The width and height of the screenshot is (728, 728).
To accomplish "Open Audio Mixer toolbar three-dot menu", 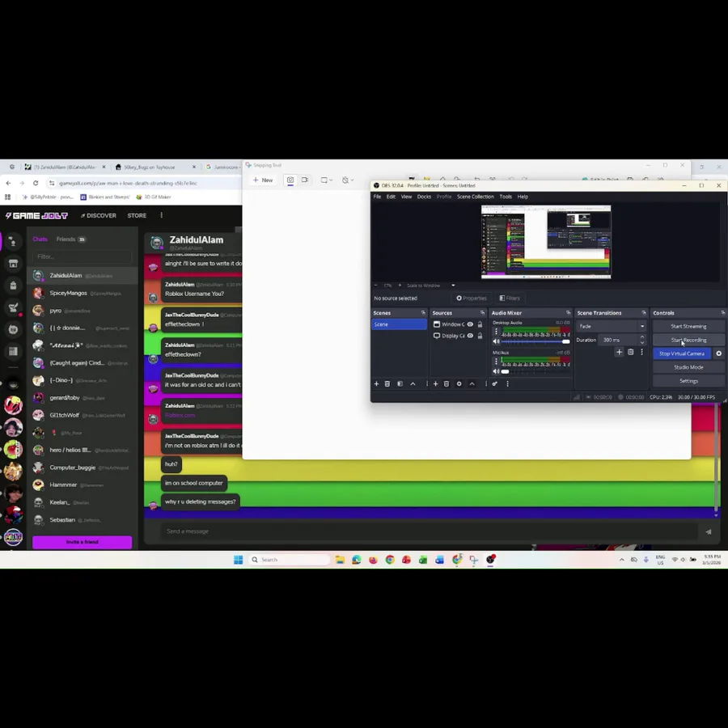I will click(x=507, y=384).
